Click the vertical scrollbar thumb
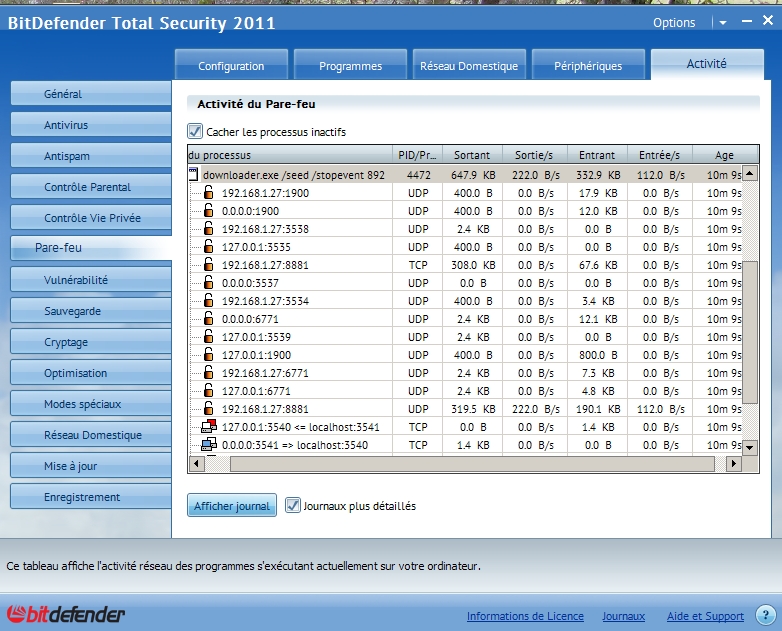The image size is (782, 631). tap(750, 332)
